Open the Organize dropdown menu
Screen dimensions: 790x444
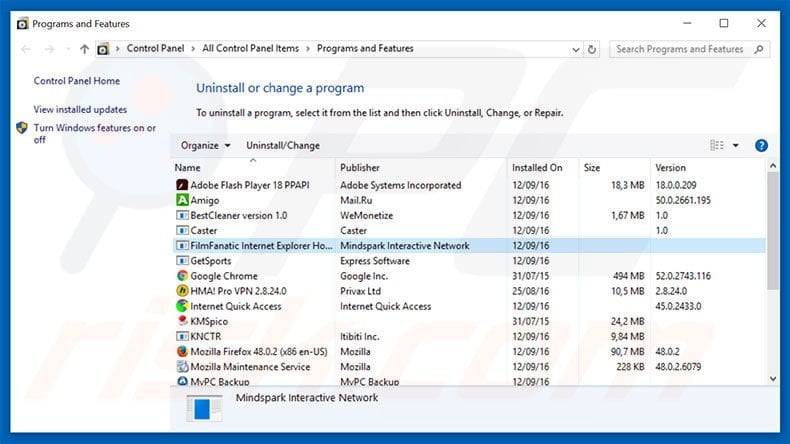[x=205, y=145]
